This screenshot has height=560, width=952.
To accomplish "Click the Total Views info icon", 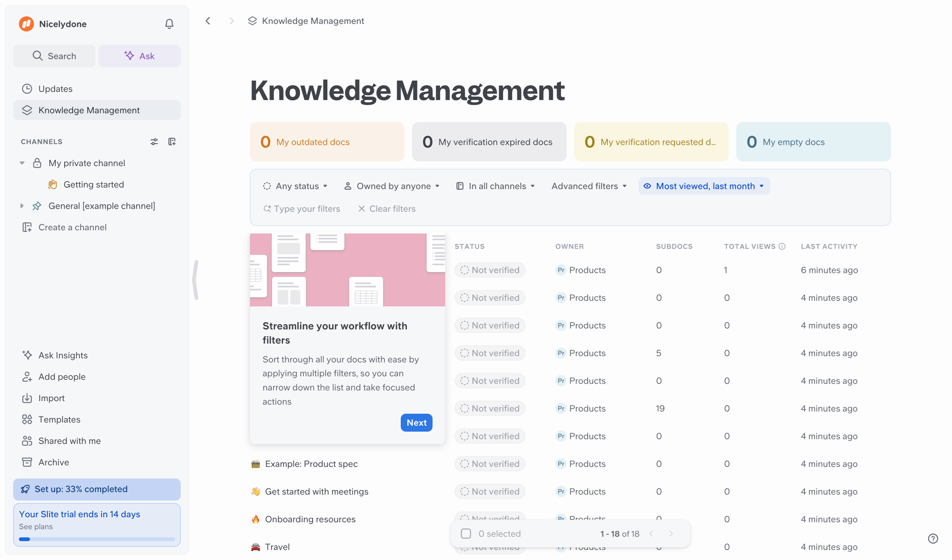I will (x=782, y=246).
